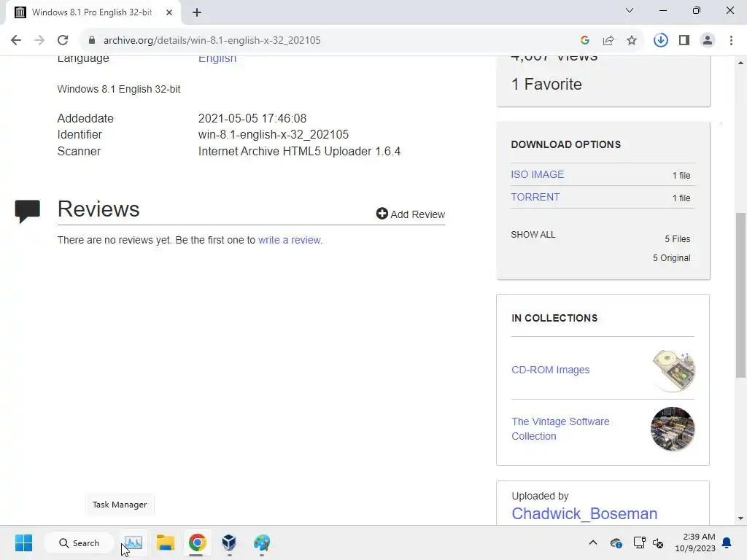The height and width of the screenshot is (560, 747).
Task: Click the taskbar Search box
Action: pyautogui.click(x=79, y=542)
